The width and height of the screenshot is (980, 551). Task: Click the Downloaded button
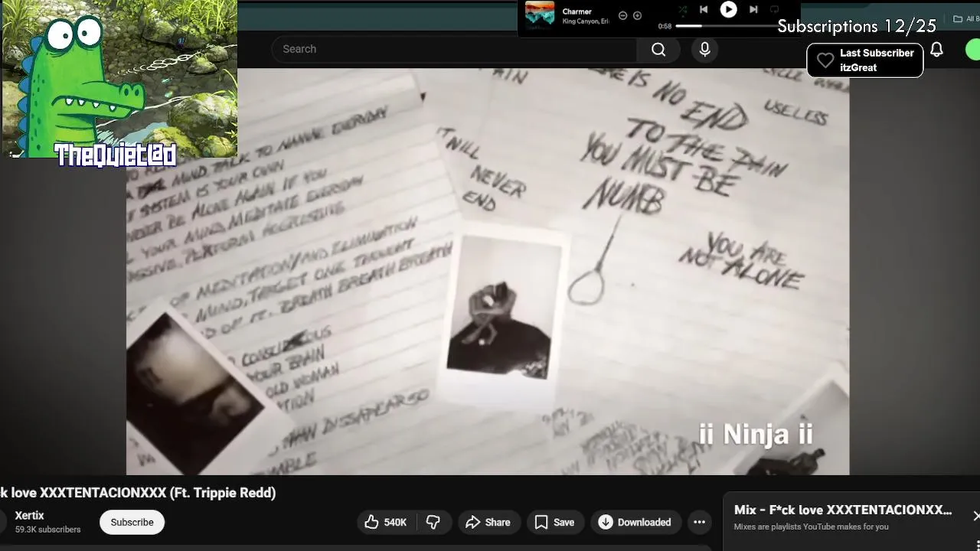(635, 522)
